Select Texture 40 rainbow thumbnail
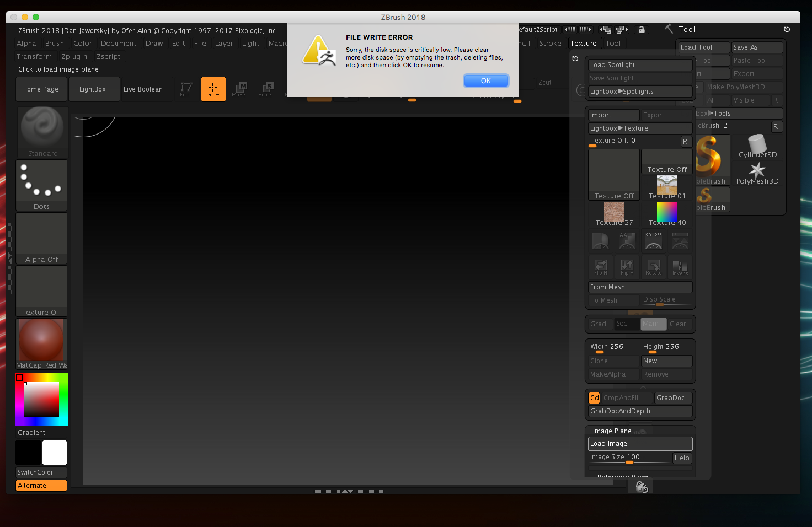The image size is (812, 527). pyautogui.click(x=667, y=214)
